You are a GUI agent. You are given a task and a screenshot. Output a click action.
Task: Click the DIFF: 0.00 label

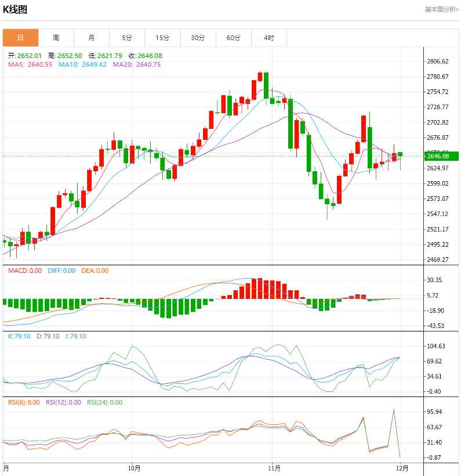coord(61,271)
